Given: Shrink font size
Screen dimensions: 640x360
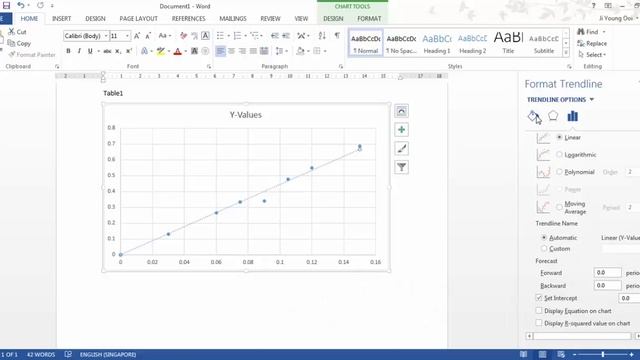Looking at the screenshot, I should (x=148, y=36).
